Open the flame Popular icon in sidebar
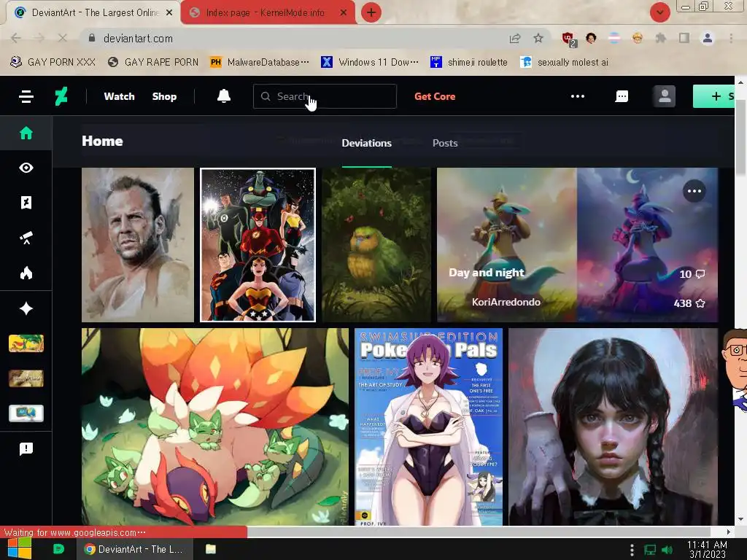The height and width of the screenshot is (560, 747). pyautogui.click(x=26, y=273)
